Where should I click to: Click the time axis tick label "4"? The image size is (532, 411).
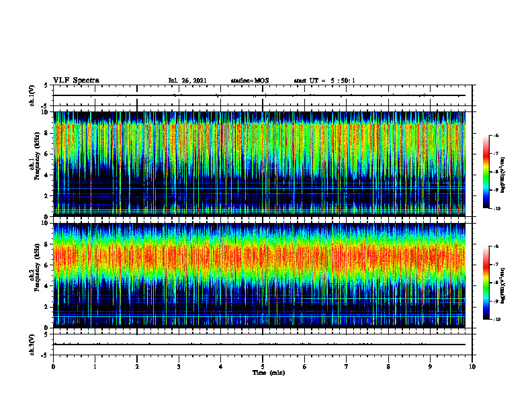[221, 367]
